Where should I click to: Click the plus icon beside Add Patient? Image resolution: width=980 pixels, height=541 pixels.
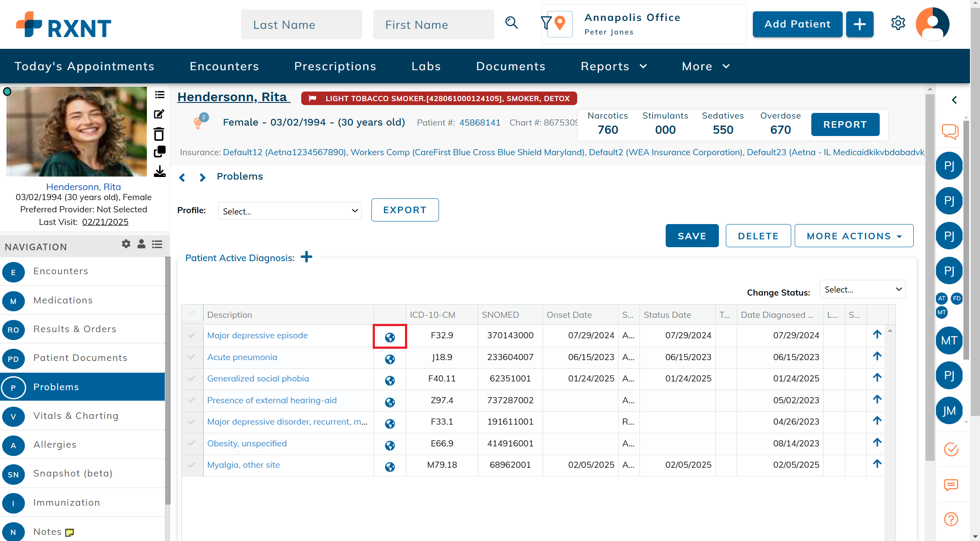click(x=859, y=24)
